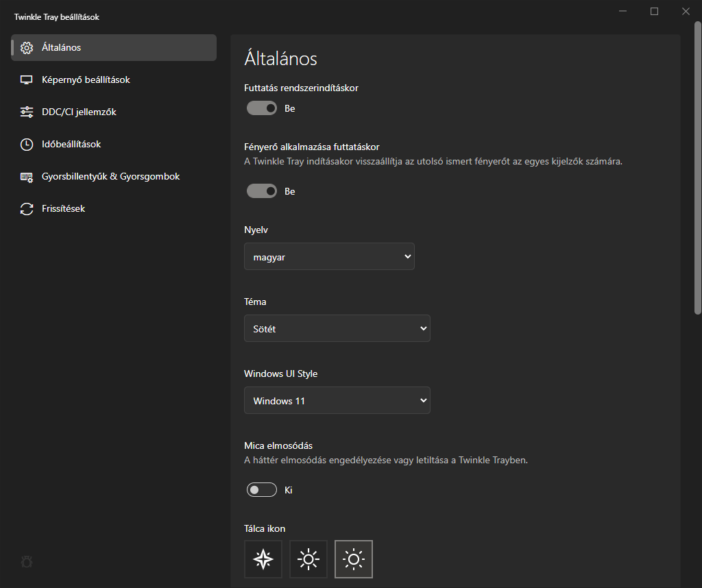The image size is (702, 588).
Task: Click the Twinkle Tray beállítások title text
Action: 56,17
